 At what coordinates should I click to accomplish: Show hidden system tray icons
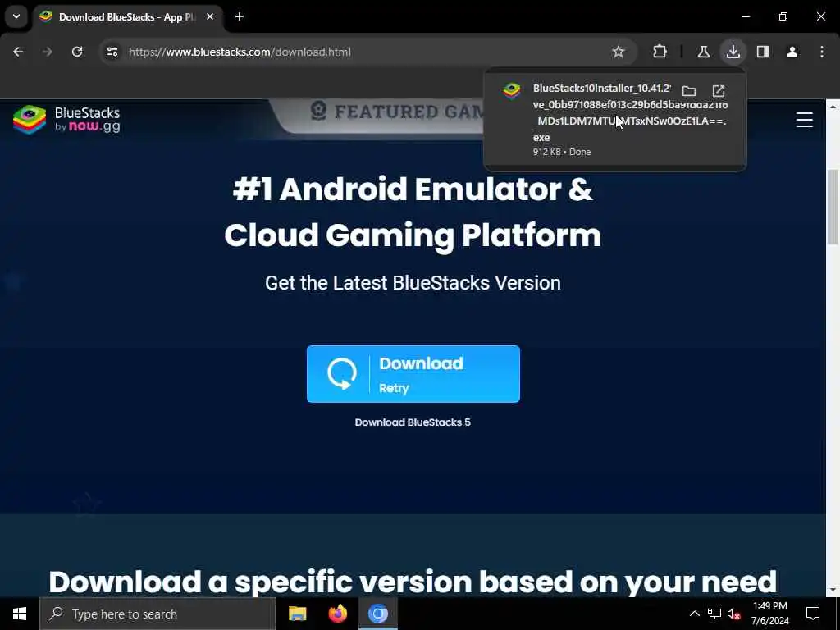point(694,614)
